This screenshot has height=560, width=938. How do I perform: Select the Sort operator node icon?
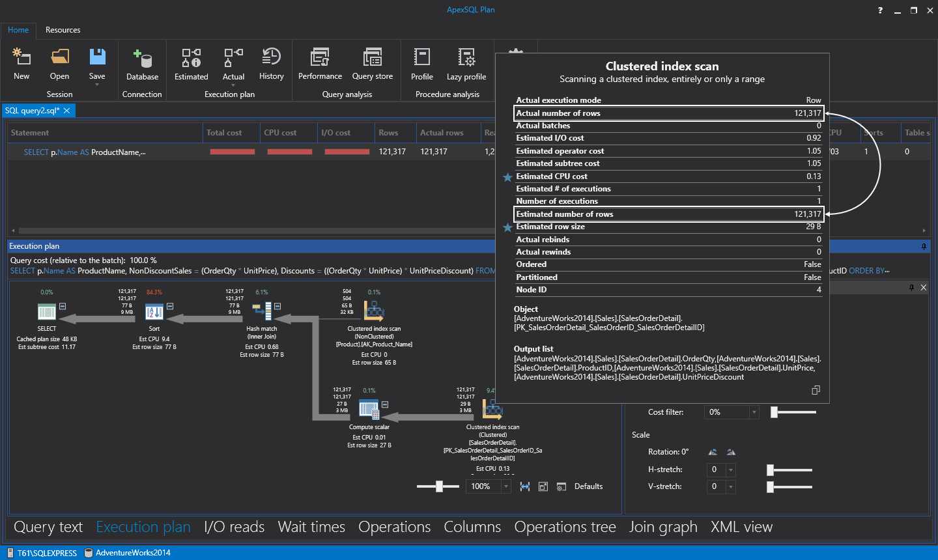tap(154, 312)
